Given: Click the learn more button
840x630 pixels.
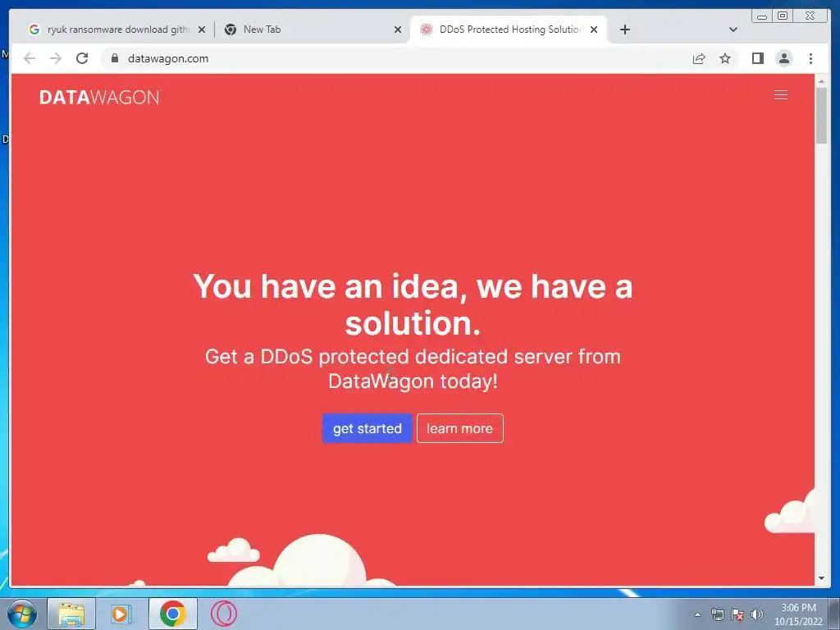Looking at the screenshot, I should tap(459, 428).
